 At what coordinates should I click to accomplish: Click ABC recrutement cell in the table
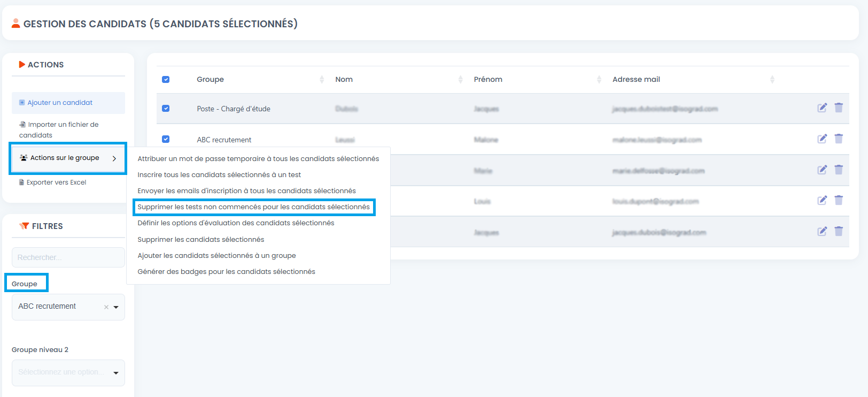pyautogui.click(x=224, y=140)
